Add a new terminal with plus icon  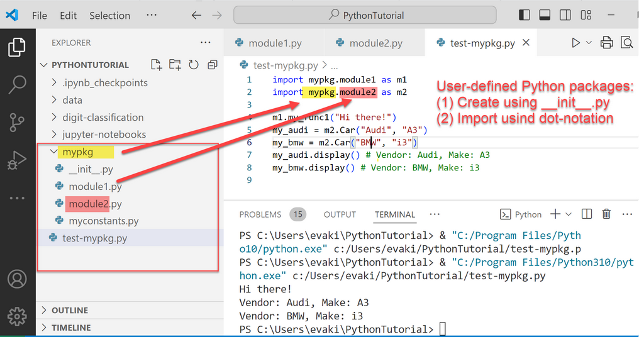pos(555,214)
